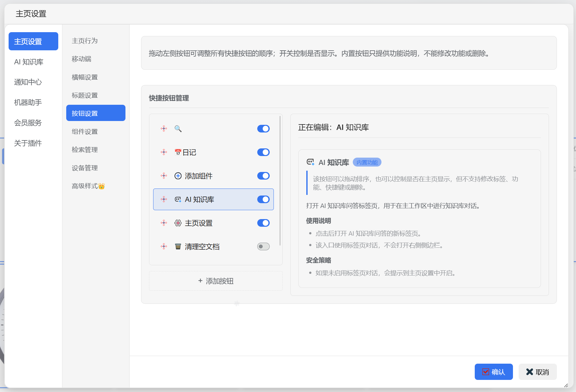Open the 机器助手 category
The image size is (576, 392).
(x=33, y=103)
